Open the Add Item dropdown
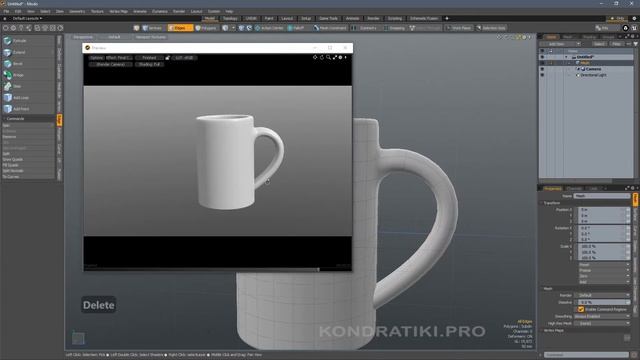 (560, 44)
